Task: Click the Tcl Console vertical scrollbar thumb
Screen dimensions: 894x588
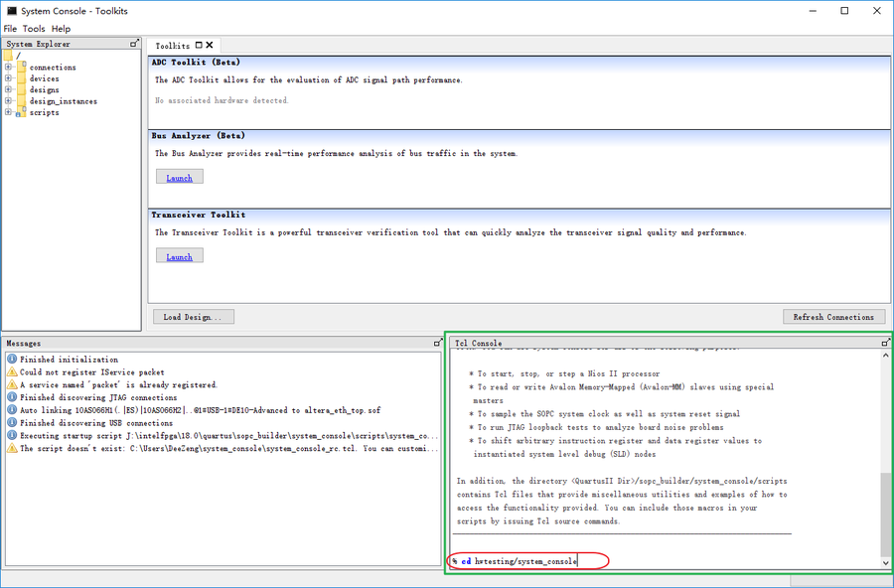Action: (x=885, y=514)
